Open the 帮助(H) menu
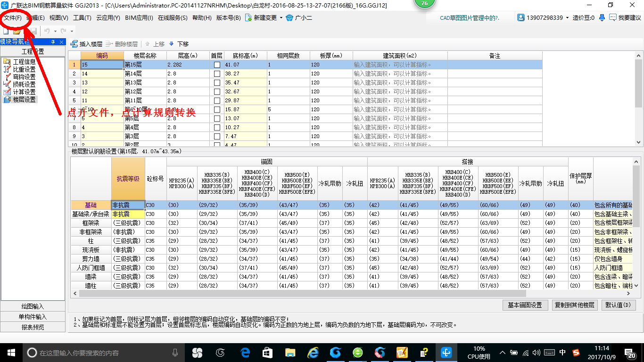The image size is (644, 362). 202,18
